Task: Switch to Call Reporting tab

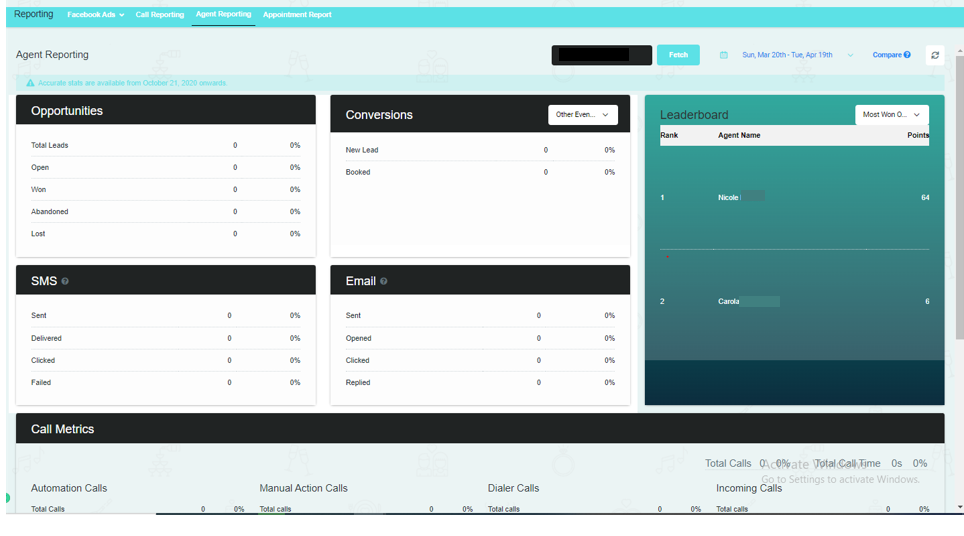Action: coord(160,15)
